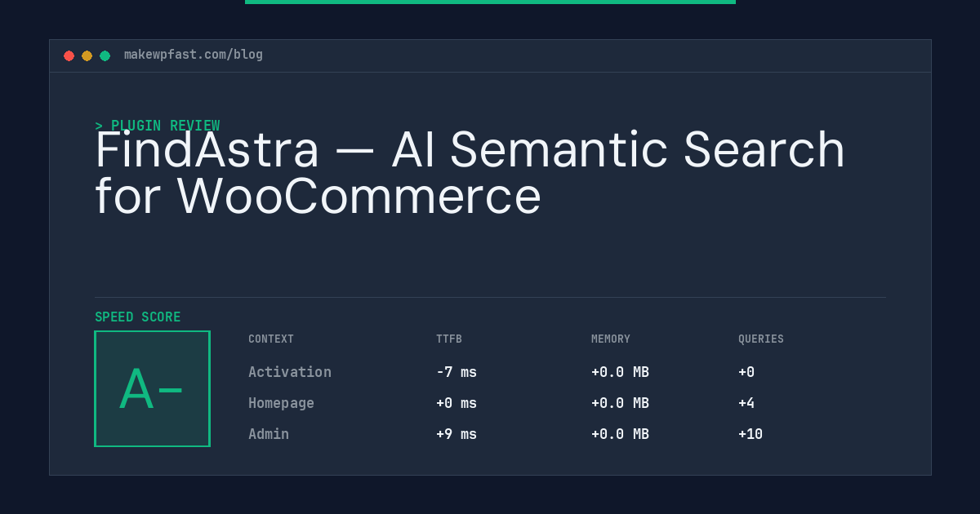Click the Admin memory value +0.0 MB
This screenshot has width=980, height=514.
point(620,434)
